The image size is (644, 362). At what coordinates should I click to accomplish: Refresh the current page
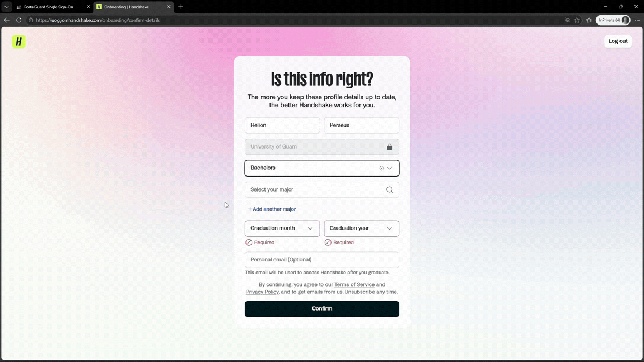tap(18, 20)
